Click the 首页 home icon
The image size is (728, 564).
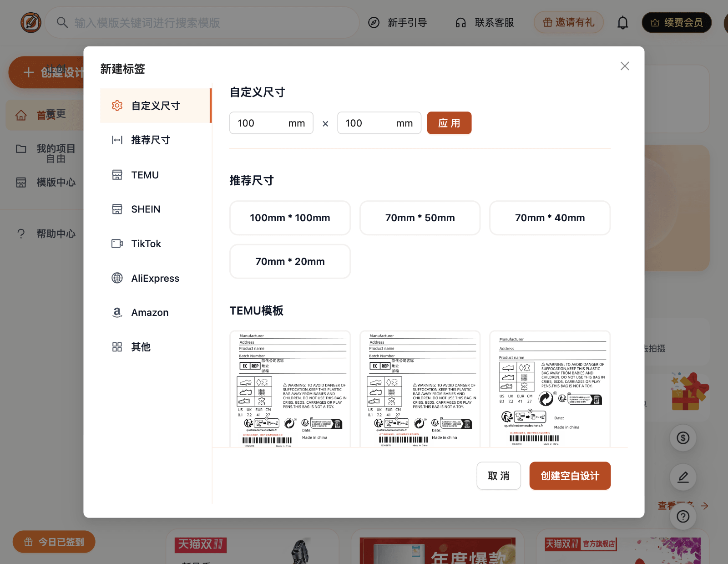point(21,115)
